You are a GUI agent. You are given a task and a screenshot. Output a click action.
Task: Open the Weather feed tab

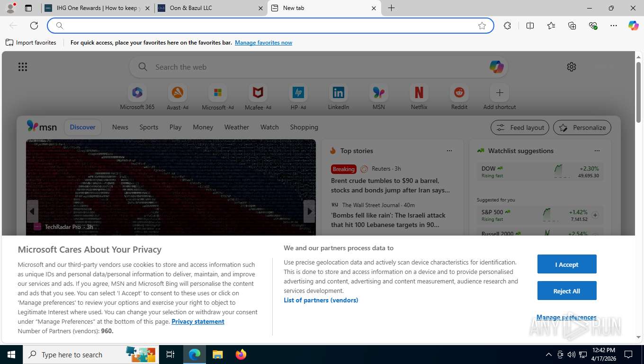pos(237,127)
